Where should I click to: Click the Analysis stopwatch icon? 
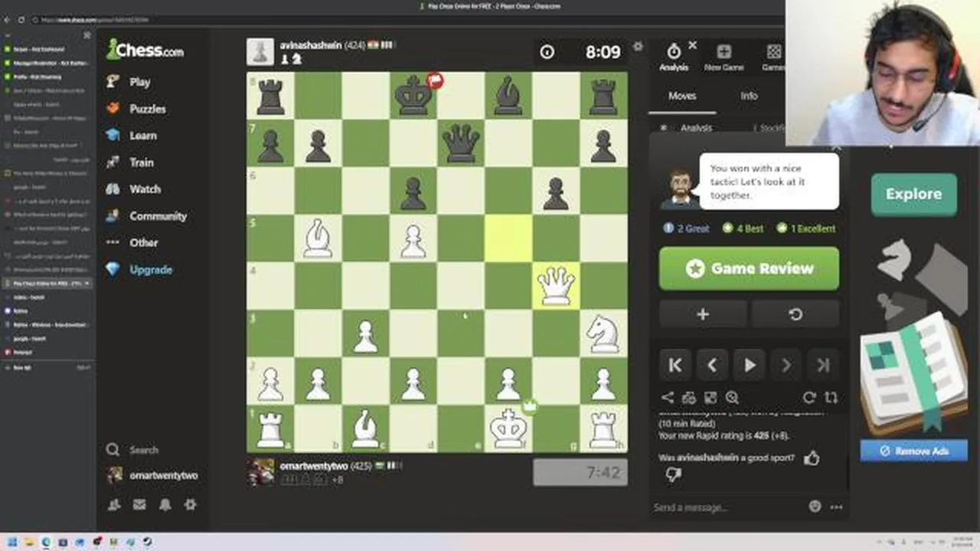[x=674, y=51]
